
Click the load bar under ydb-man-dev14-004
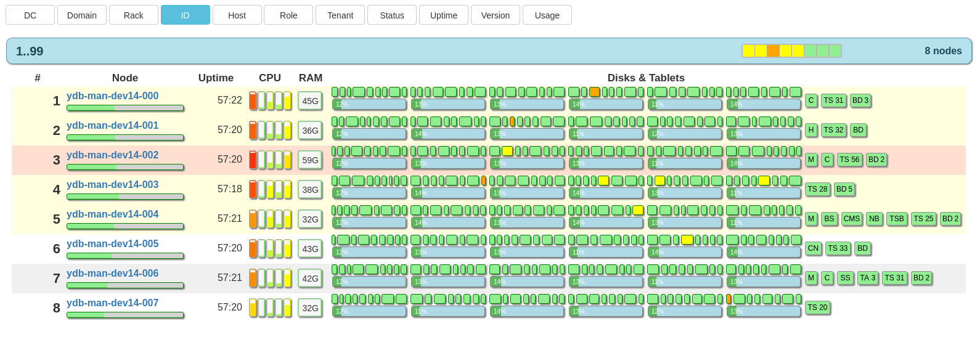(125, 226)
